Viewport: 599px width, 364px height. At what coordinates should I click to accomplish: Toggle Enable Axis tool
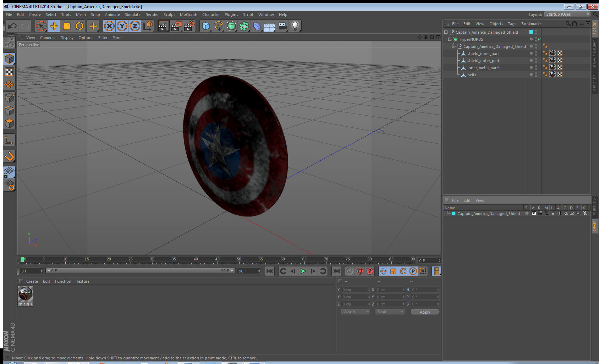9,140
